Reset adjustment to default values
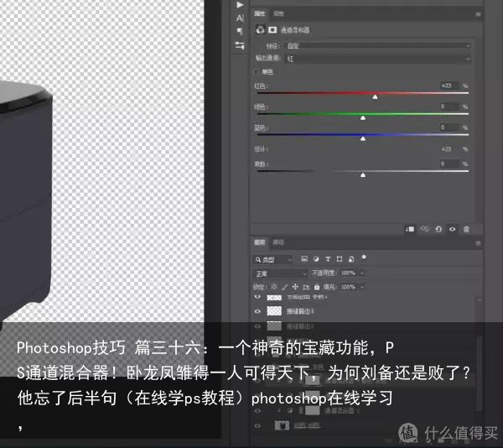503x448 pixels. (438, 229)
